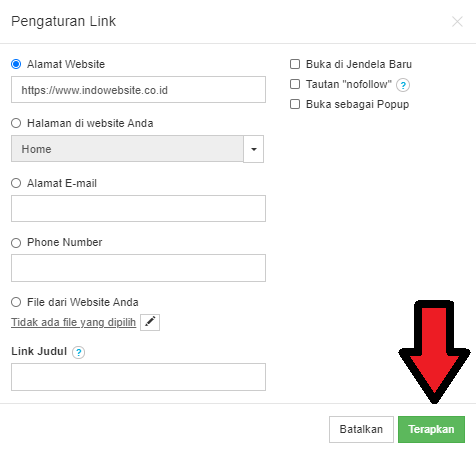Pick the Phone Number radio option
476x455 pixels.
click(16, 243)
